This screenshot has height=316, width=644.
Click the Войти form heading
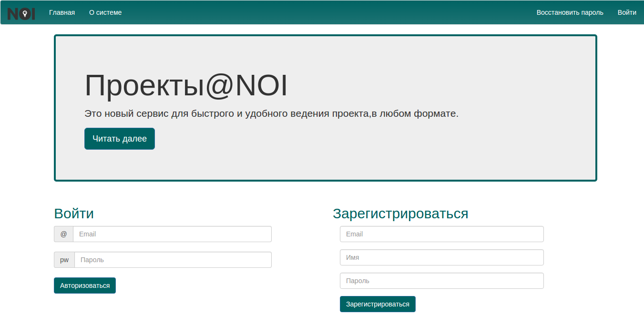[74, 214]
